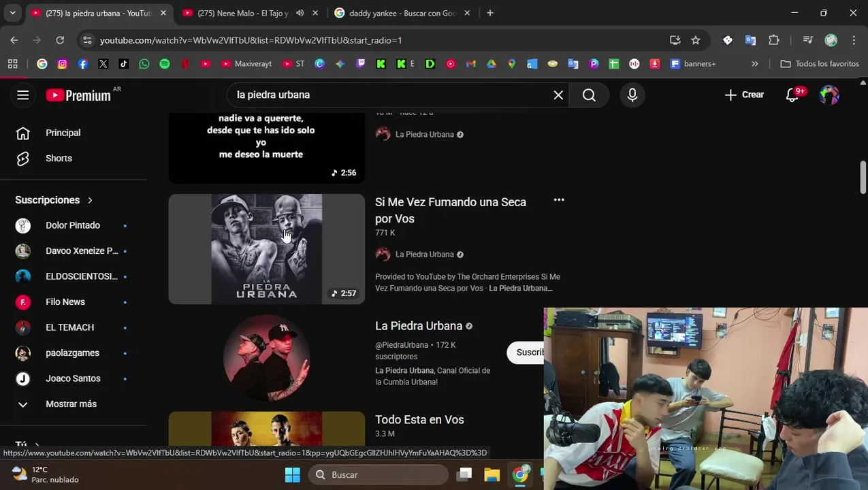The image size is (868, 490).
Task: Open Instagram bookmark
Action: 63,64
